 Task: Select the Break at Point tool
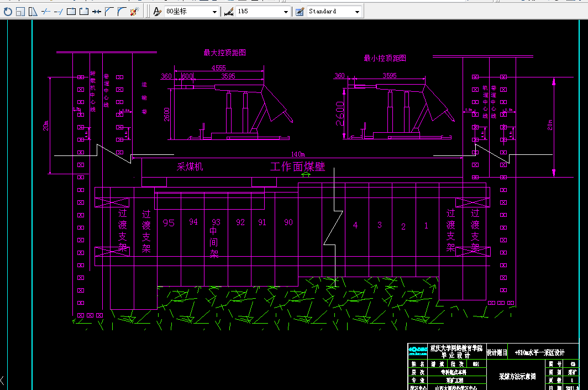[x=71, y=12]
